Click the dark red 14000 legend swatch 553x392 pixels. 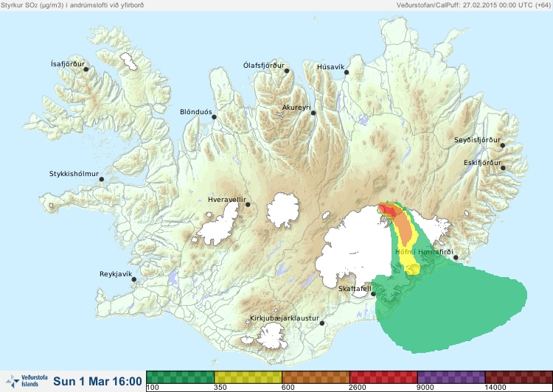coord(518,377)
